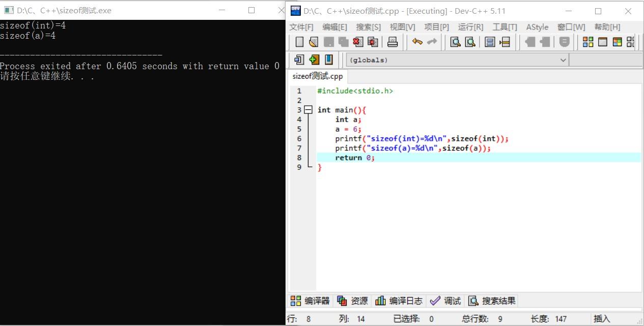
Task: Click the Run program icon
Action: click(603, 42)
